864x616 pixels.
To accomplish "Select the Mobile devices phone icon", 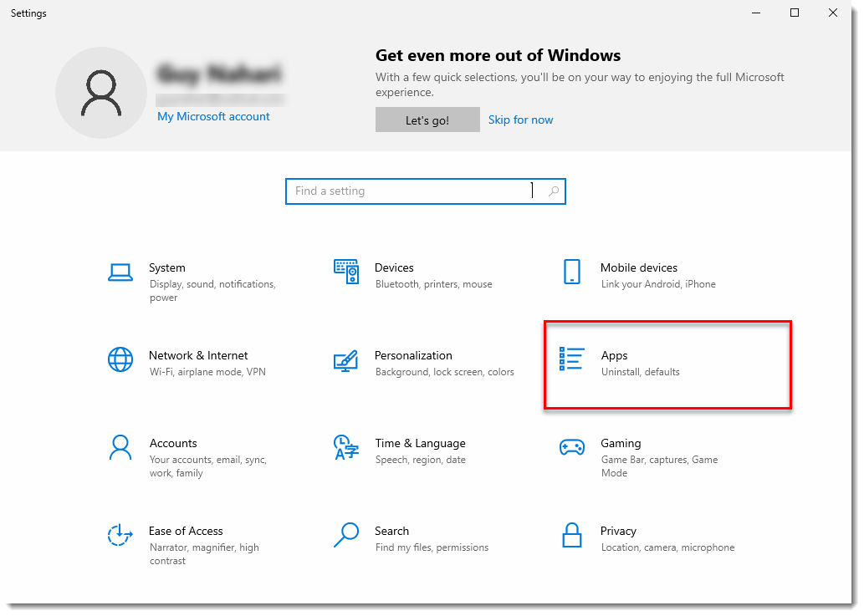I will coord(572,272).
